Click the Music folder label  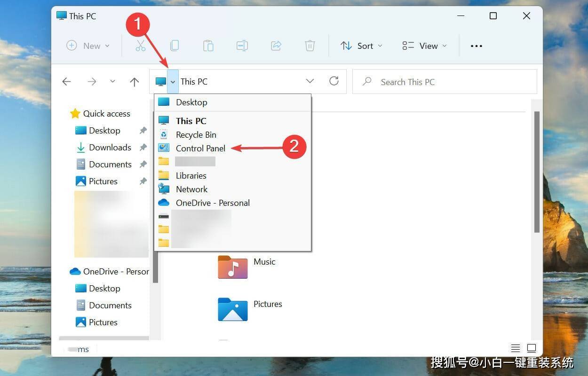point(264,262)
